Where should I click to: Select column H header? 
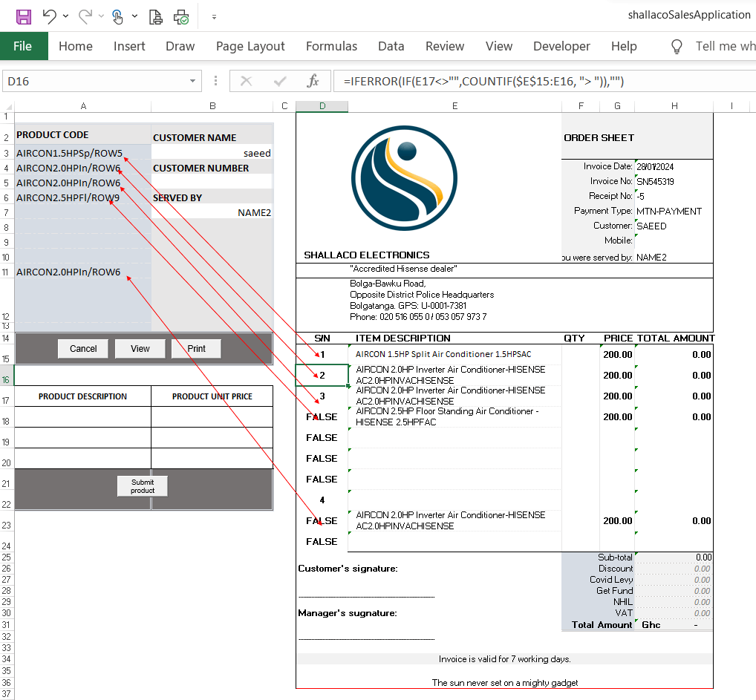click(x=674, y=106)
